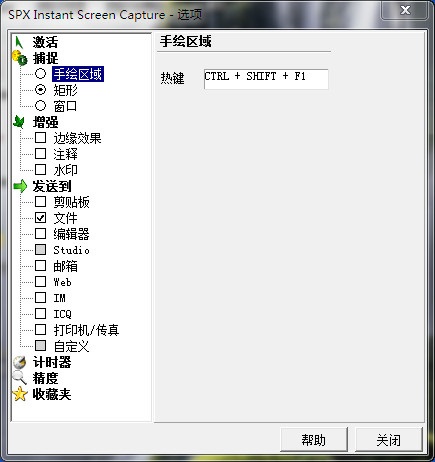Screen dimensions: 435x462
Task: Open the 计时器 timer icon
Action: (20, 362)
